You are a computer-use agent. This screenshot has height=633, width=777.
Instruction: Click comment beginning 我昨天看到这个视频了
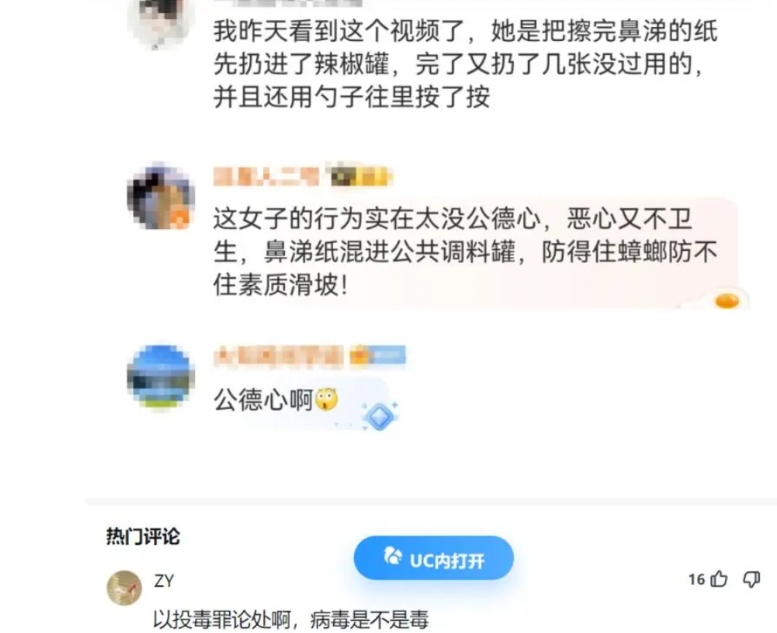coord(466,63)
